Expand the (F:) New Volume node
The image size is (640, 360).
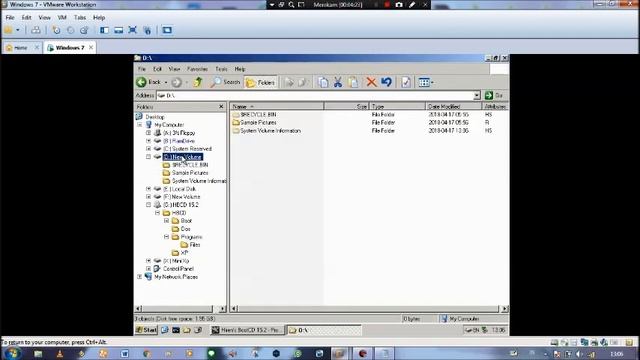(149, 197)
